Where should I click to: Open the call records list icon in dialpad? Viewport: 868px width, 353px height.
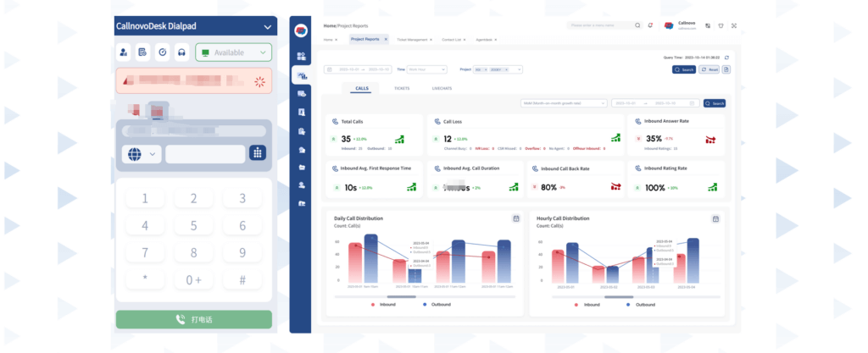point(142,52)
